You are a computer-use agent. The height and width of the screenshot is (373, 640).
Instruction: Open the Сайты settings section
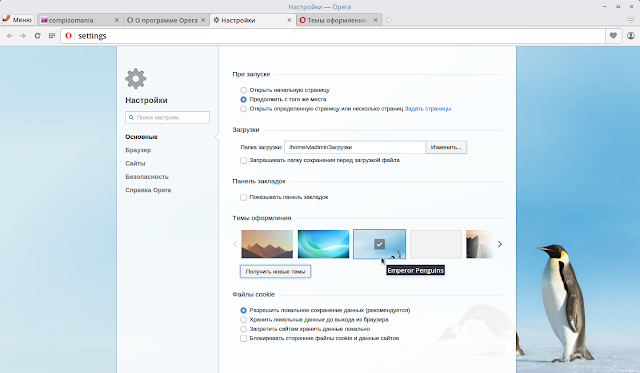click(135, 163)
